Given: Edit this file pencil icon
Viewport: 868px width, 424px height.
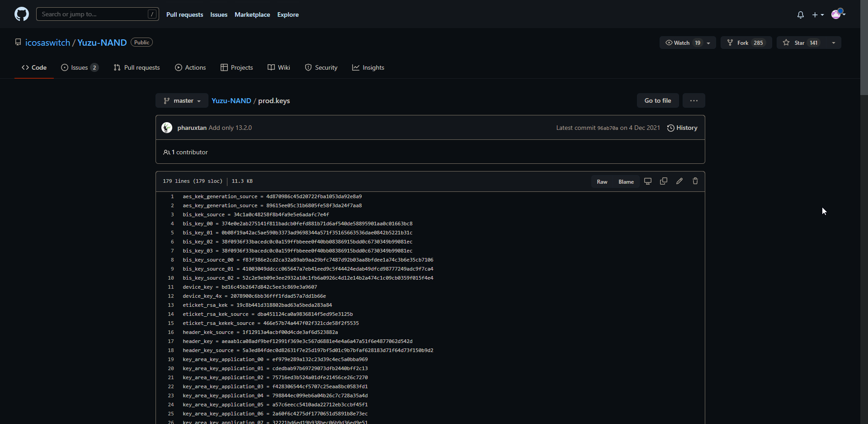Looking at the screenshot, I should 679,181.
